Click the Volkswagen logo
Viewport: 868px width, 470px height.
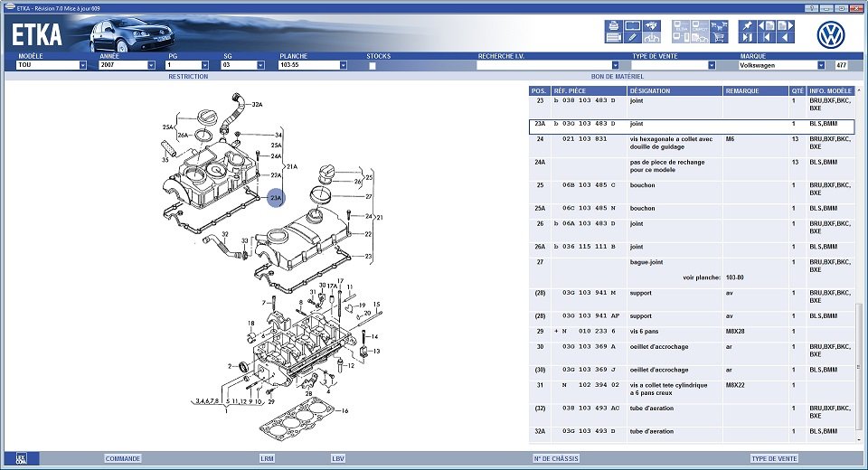tap(831, 35)
